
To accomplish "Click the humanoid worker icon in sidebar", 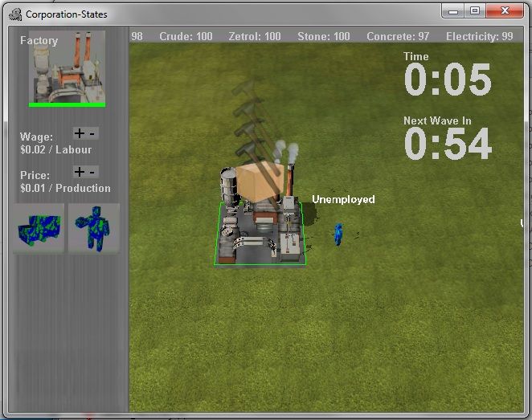I will [93, 228].
